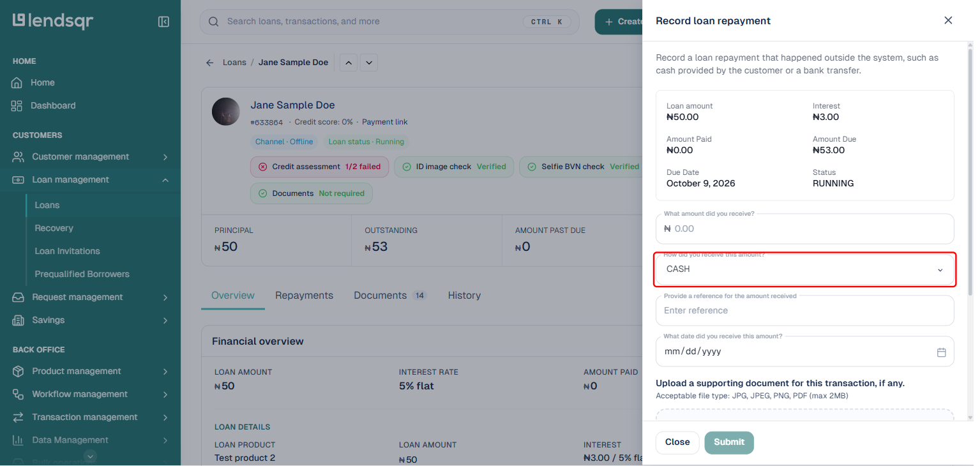Open the Documents tab
The height and width of the screenshot is (466, 980).
[x=390, y=296]
